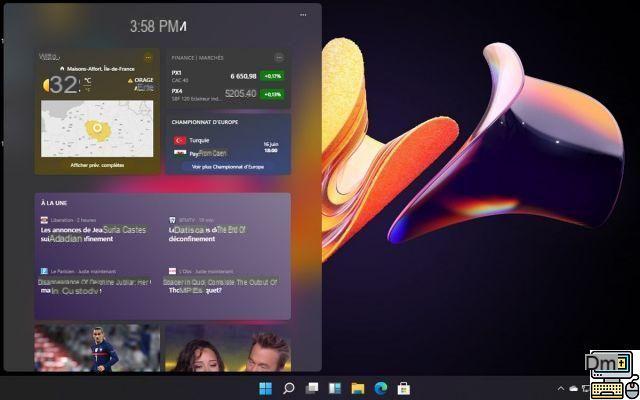Open the Windows Start menu
Screen dimensions: 640x400
(x=265, y=388)
